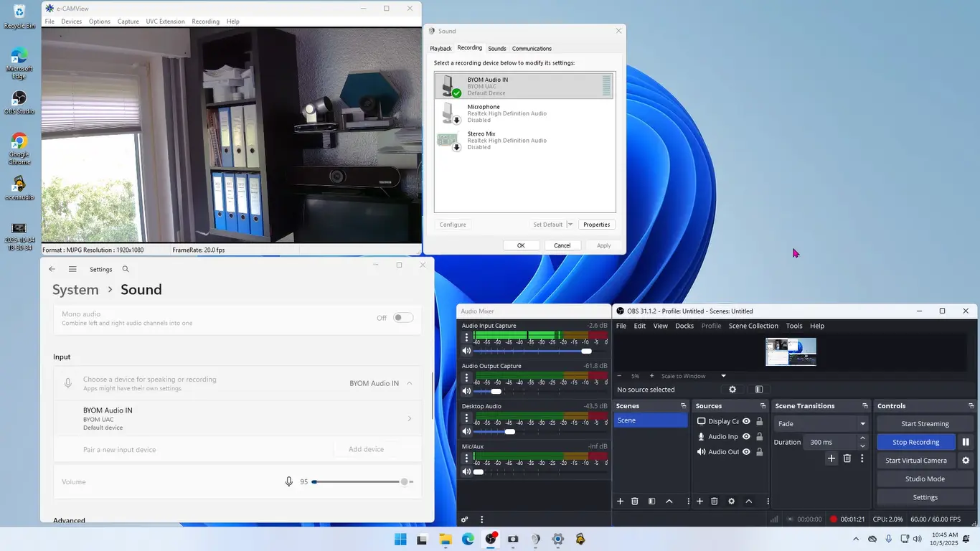Click Properties in the Sound dialog

coord(596,225)
